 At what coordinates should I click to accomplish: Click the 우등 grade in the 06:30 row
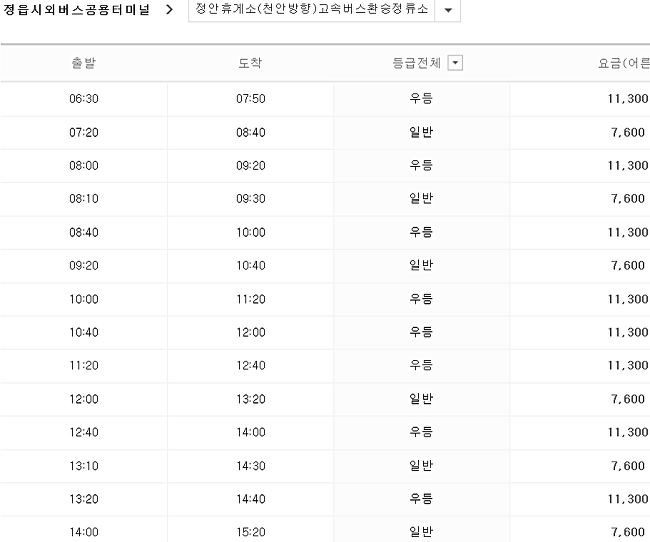pos(421,98)
